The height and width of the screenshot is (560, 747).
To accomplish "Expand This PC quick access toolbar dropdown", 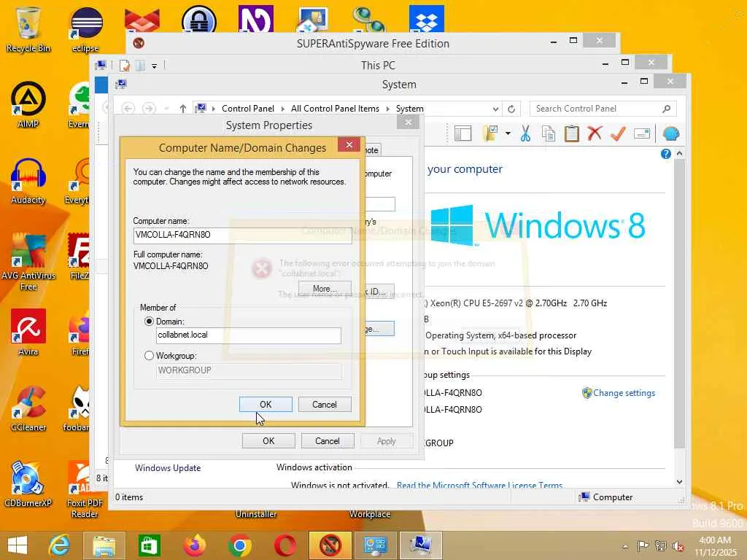I will click(x=155, y=66).
